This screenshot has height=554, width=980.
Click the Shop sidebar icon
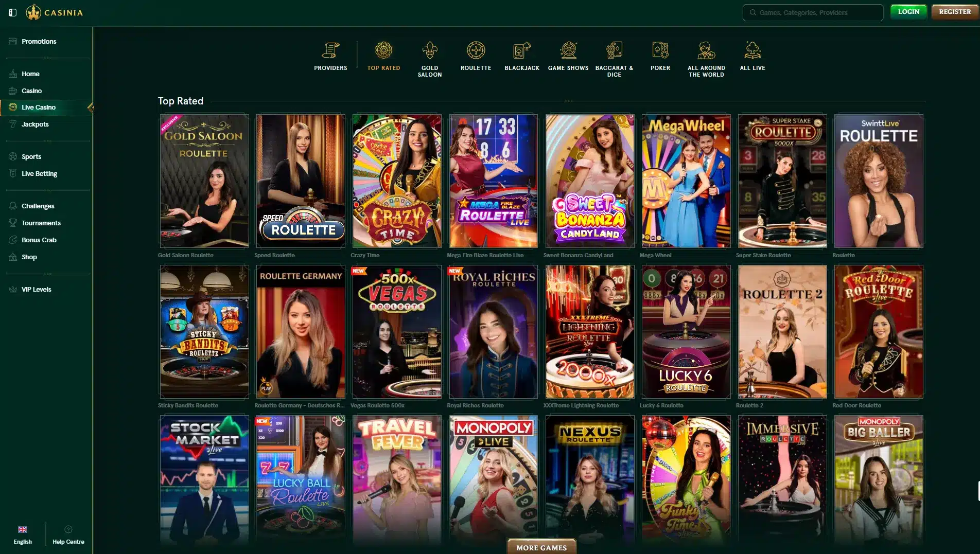pyautogui.click(x=13, y=257)
